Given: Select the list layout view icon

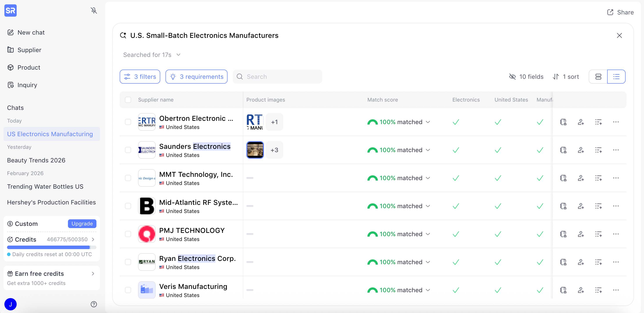Looking at the screenshot, I should click(x=616, y=77).
